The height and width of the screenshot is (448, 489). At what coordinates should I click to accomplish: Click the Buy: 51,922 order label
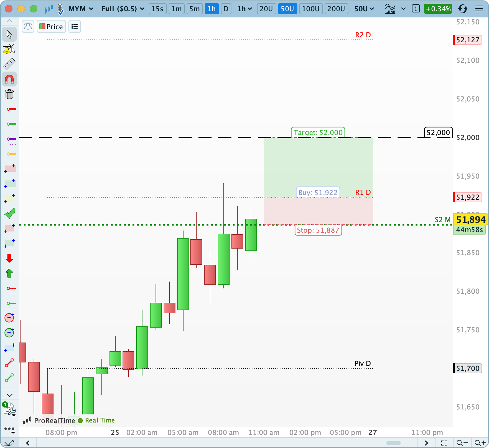point(318,193)
